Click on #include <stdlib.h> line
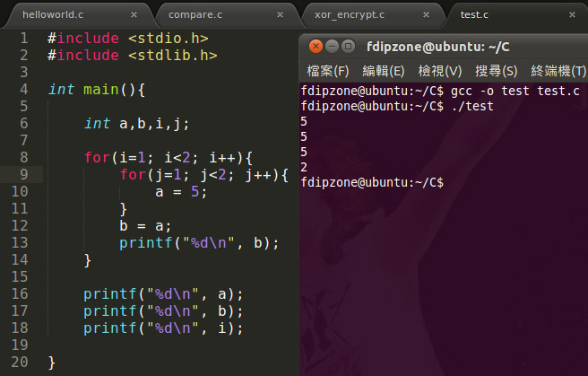 click(x=133, y=55)
